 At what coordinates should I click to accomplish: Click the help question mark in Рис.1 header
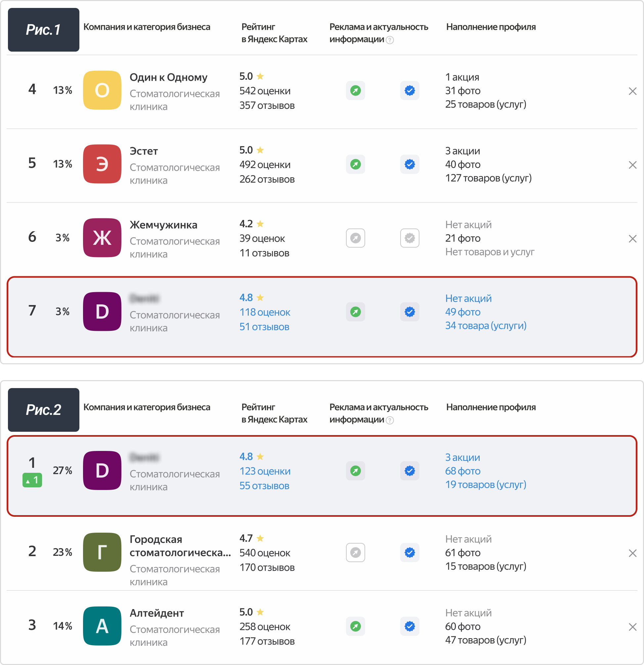[390, 40]
